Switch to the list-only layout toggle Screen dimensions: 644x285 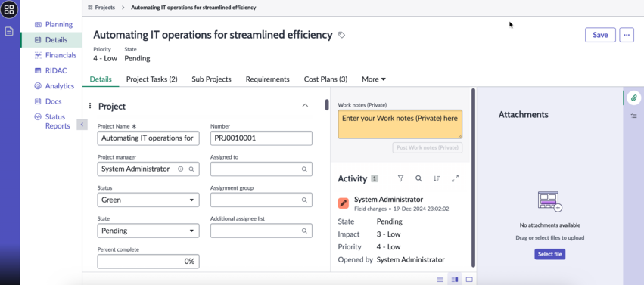440,279
